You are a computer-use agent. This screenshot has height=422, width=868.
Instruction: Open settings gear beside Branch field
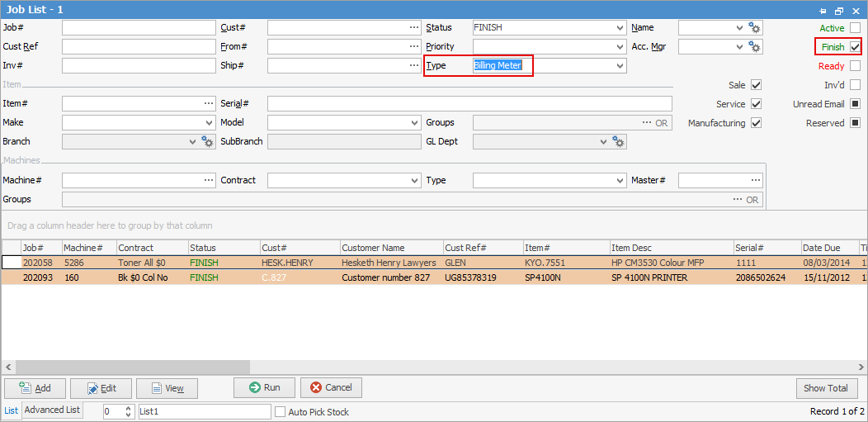pyautogui.click(x=208, y=142)
